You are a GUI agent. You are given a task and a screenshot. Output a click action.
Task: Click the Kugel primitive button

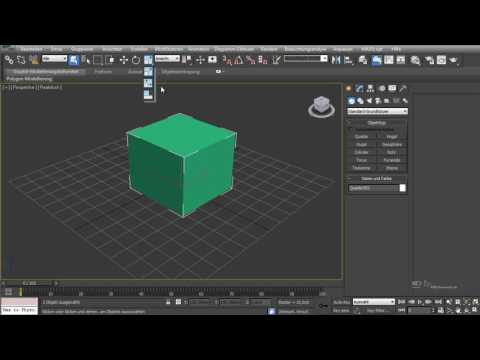point(361,145)
